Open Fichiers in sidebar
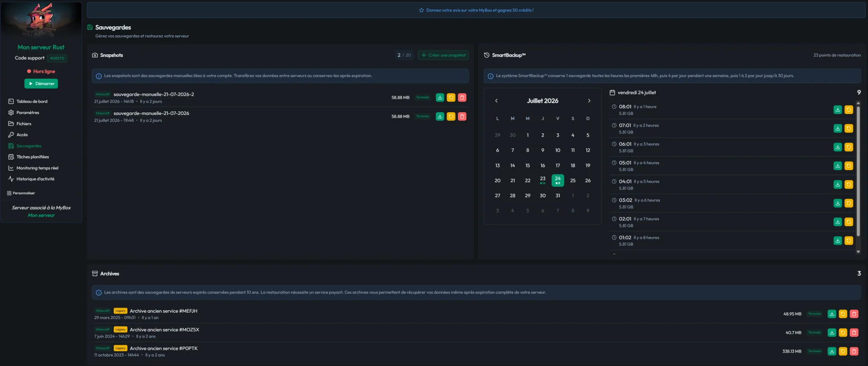This screenshot has width=868, height=366. [41, 124]
